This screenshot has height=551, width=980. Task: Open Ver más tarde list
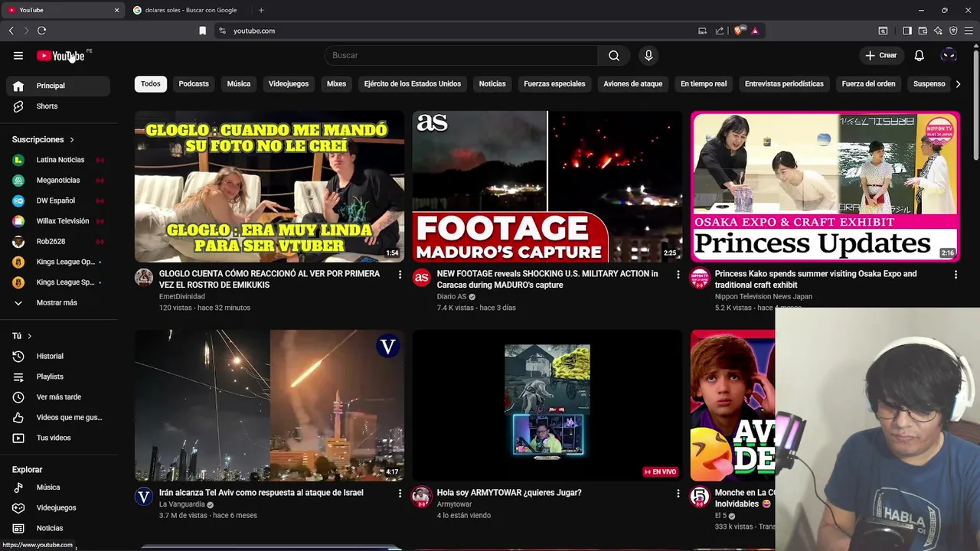(x=58, y=397)
